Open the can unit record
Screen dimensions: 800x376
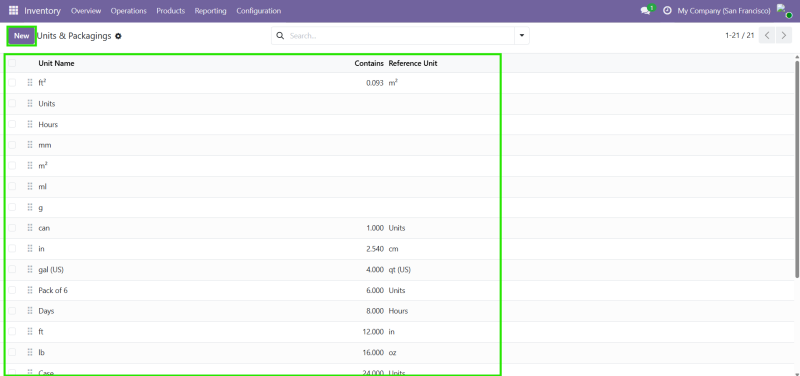pyautogui.click(x=44, y=228)
